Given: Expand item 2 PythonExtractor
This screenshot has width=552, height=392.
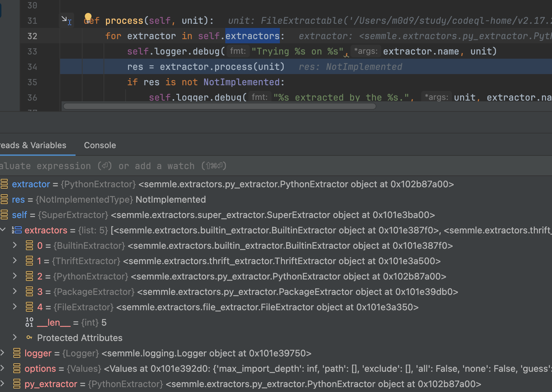Looking at the screenshot, I should pyautogui.click(x=15, y=276).
